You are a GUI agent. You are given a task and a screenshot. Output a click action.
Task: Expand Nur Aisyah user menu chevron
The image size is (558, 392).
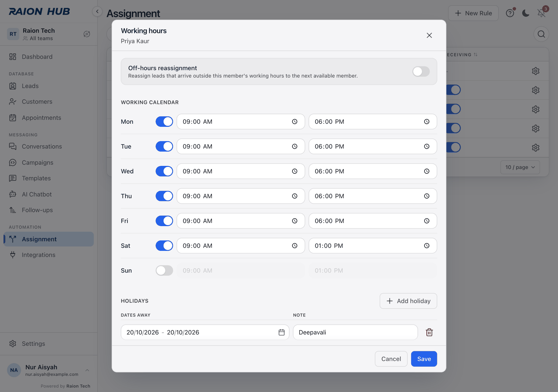pyautogui.click(x=87, y=370)
